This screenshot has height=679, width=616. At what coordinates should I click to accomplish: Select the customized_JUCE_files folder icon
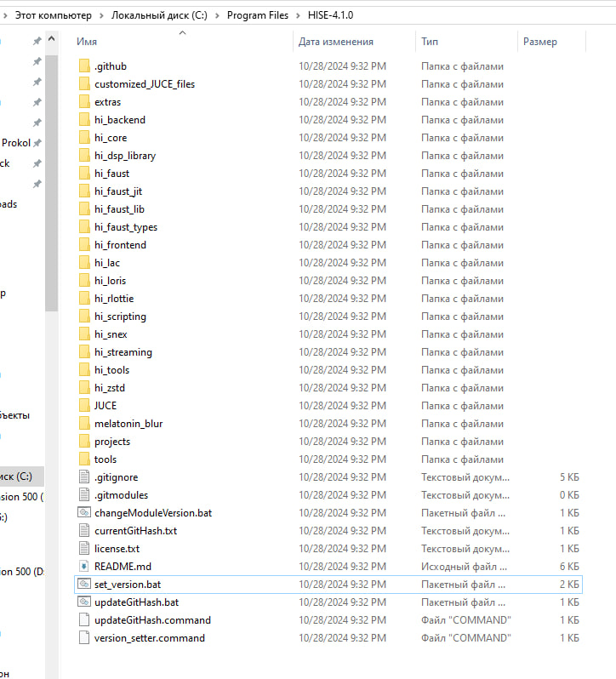coord(84,84)
